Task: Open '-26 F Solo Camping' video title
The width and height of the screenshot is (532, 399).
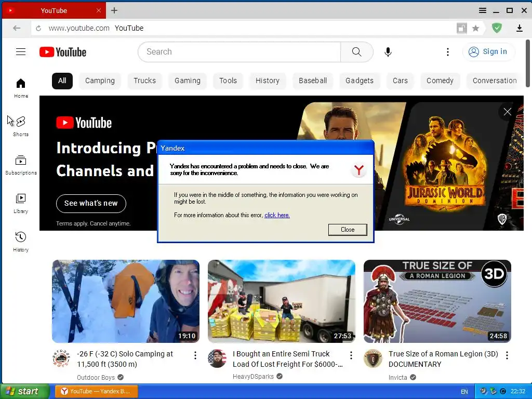Action: tap(125, 359)
